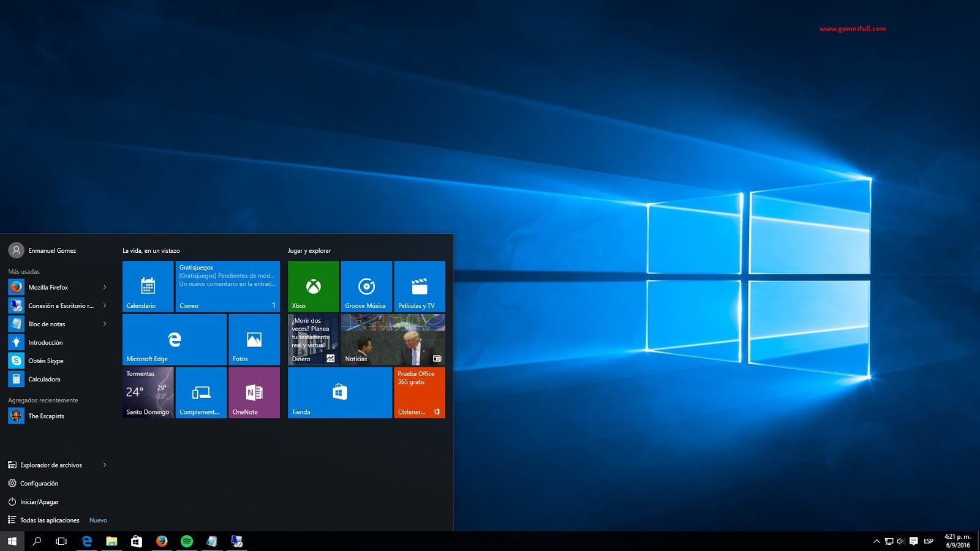Open Introducción from the app list
This screenshot has width=980, height=551.
click(58, 342)
